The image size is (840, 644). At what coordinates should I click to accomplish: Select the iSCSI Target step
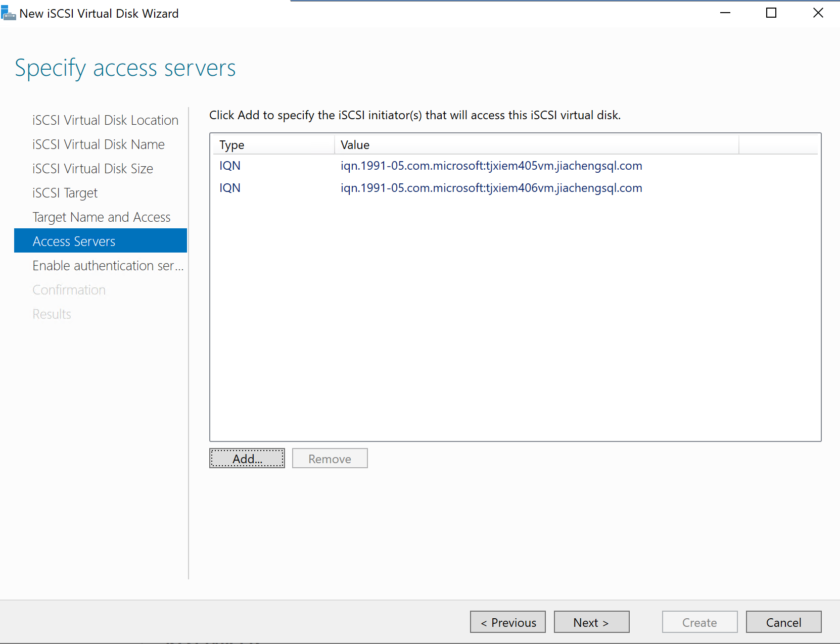[x=65, y=193]
